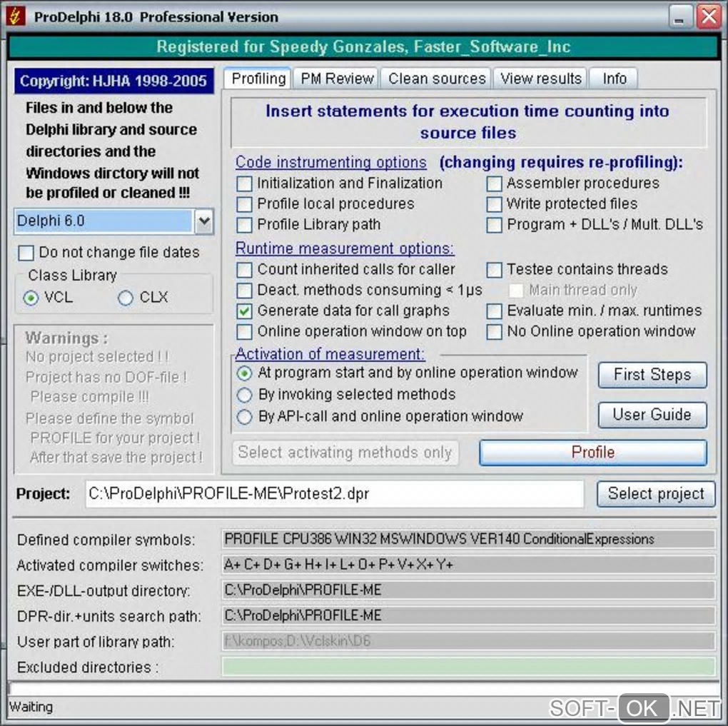Click the DPR-dir.+units search path value

click(x=468, y=616)
